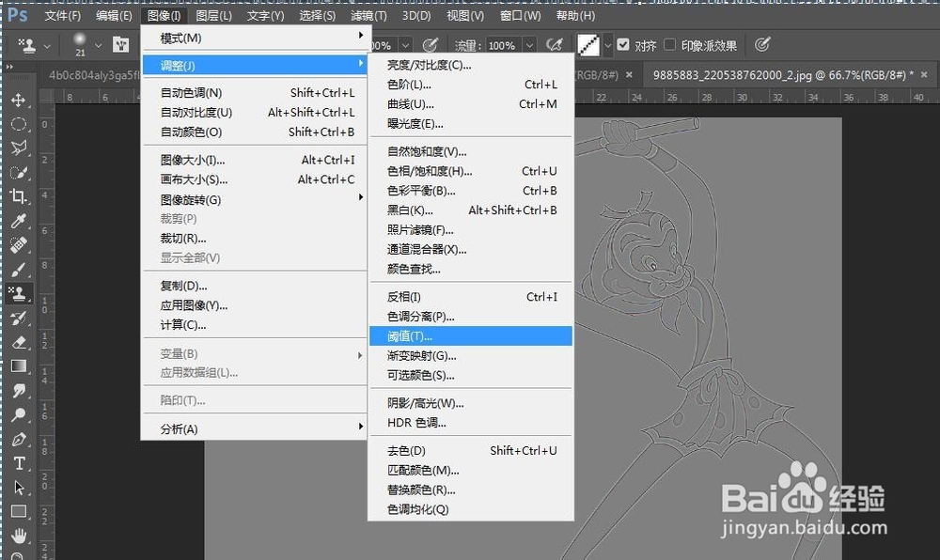
Task: Click pressure for size icon at options bar end
Action: click(x=762, y=45)
